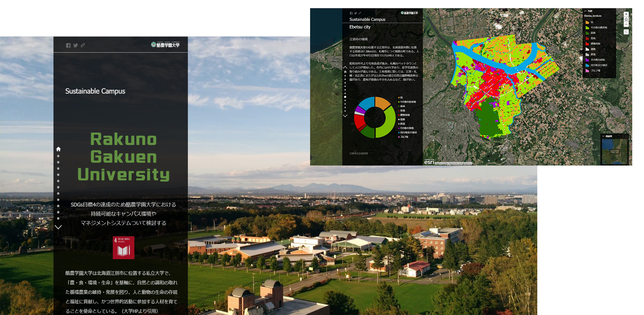The width and height of the screenshot is (644, 315).
Task: Dark green 森林 swatch in map legend
Action: point(587,33)
